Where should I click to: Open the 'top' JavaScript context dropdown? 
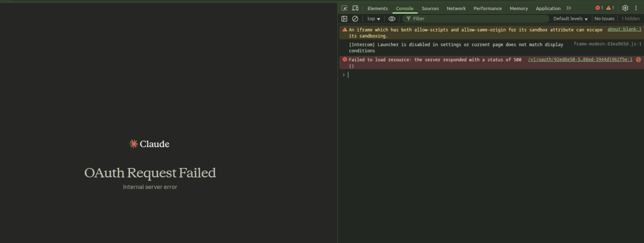coord(373,19)
